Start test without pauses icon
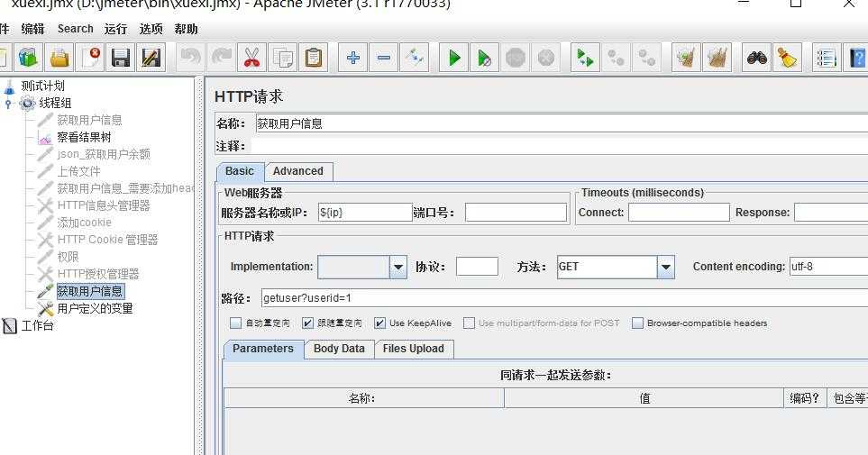 point(484,58)
